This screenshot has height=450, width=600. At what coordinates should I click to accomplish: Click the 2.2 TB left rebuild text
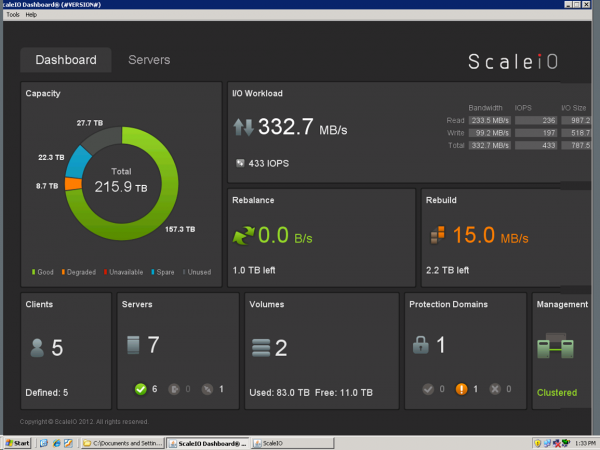pyautogui.click(x=447, y=270)
